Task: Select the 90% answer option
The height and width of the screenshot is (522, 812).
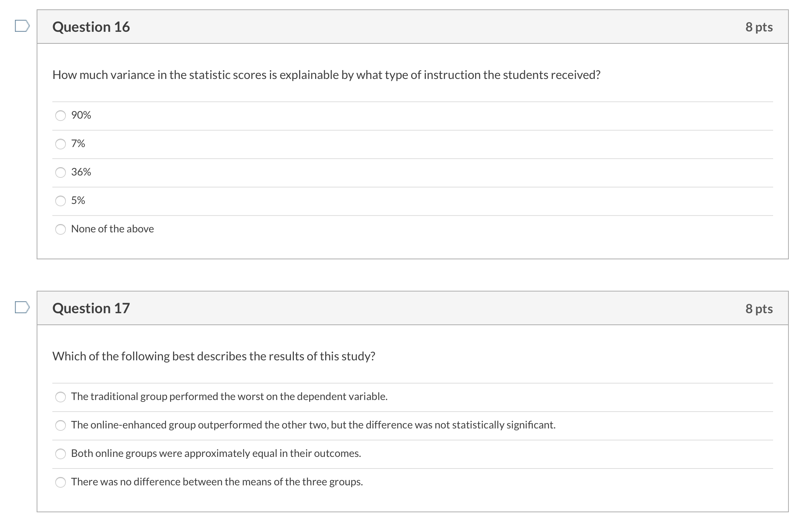Action: click(x=61, y=116)
